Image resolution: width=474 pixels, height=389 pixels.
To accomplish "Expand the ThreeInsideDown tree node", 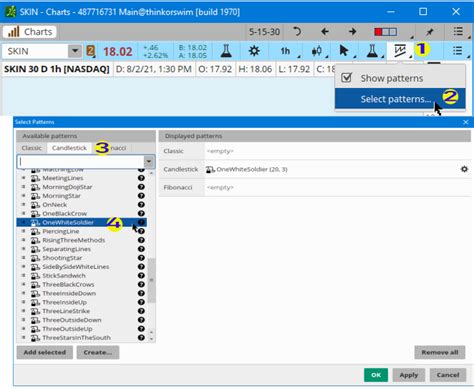I will (23, 293).
